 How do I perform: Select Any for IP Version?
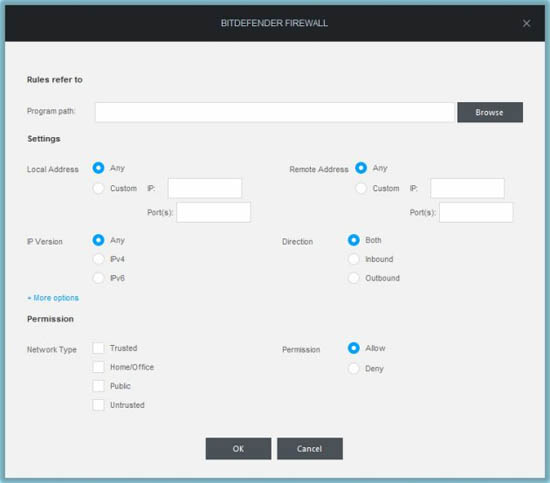point(98,240)
